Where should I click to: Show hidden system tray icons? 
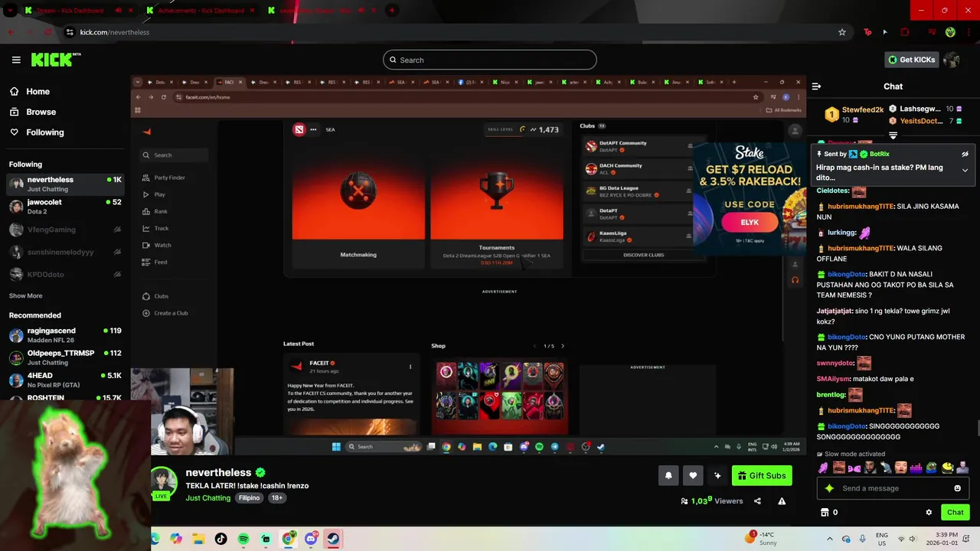pyautogui.click(x=829, y=539)
